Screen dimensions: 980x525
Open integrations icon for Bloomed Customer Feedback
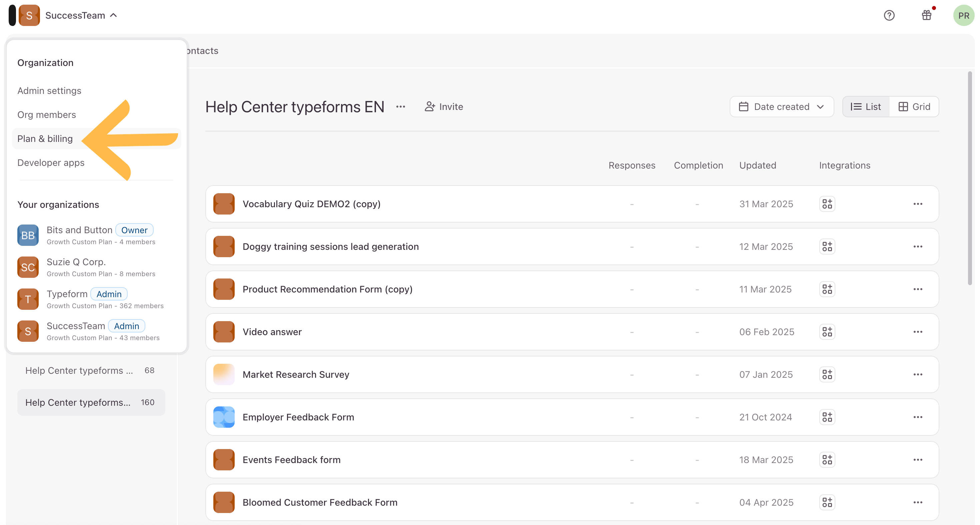point(827,502)
